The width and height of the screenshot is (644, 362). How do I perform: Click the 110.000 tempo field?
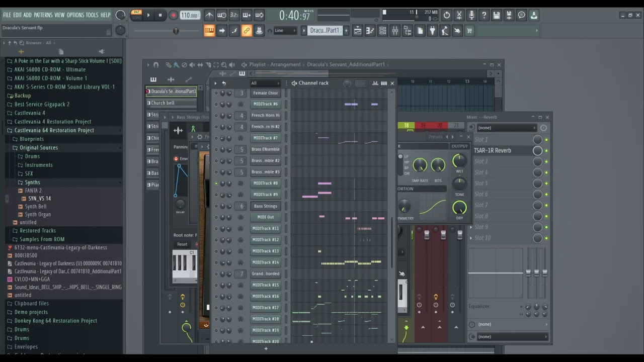190,16
